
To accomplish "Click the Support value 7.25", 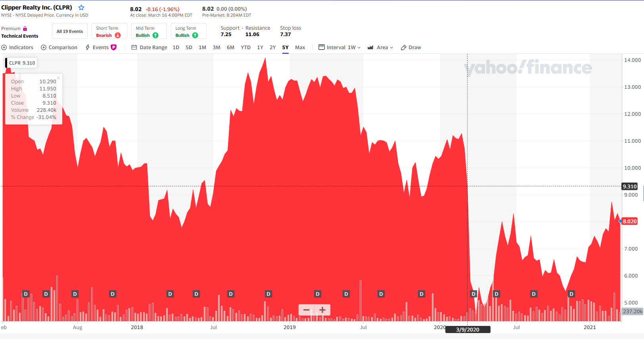I will (226, 34).
